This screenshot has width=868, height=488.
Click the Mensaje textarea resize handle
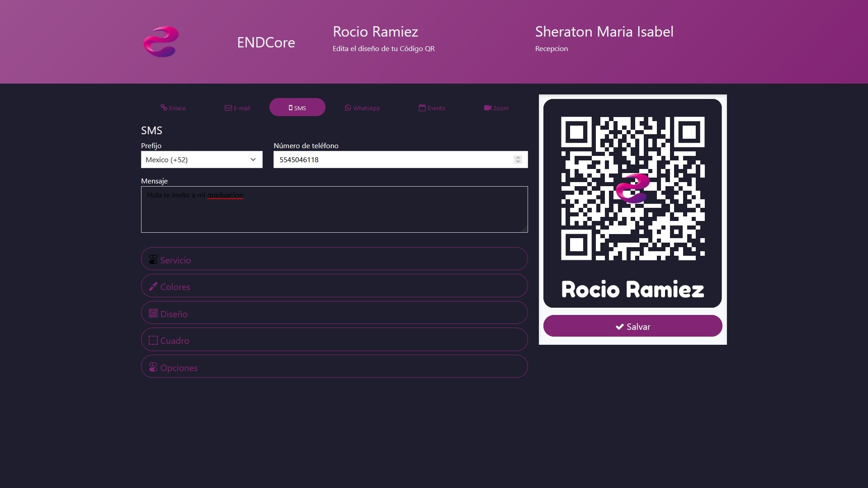524,229
